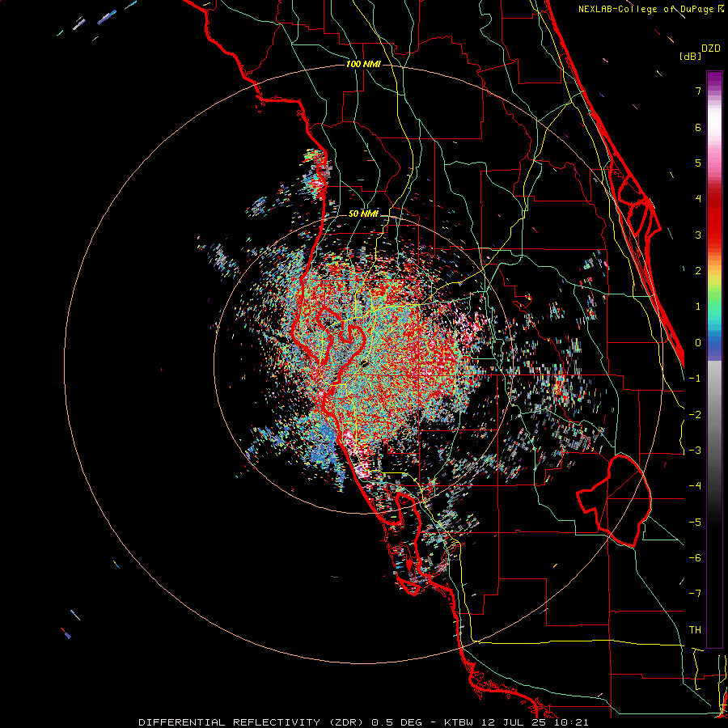
Task: Click the "7" value on color scale
Action: tap(698, 91)
